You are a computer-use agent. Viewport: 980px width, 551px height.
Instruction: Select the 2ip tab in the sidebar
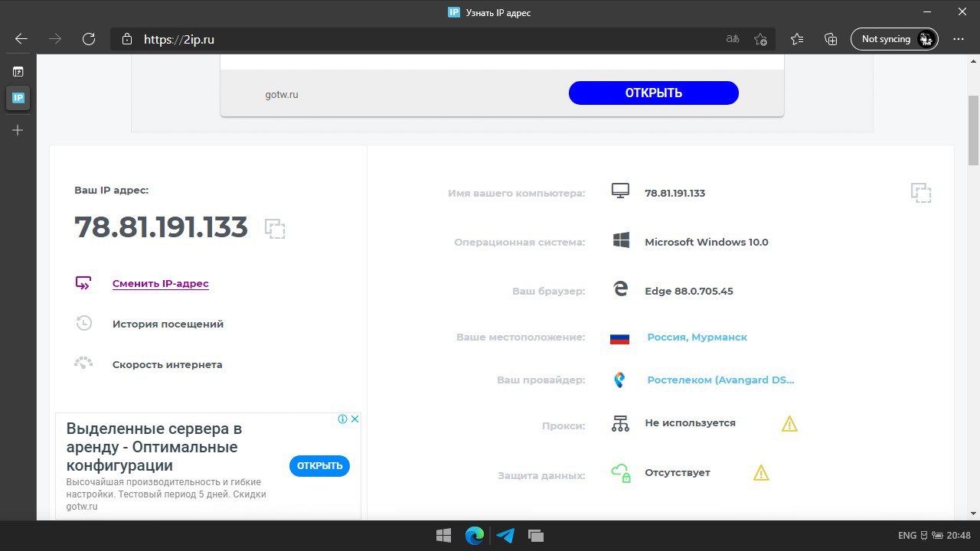click(x=18, y=98)
